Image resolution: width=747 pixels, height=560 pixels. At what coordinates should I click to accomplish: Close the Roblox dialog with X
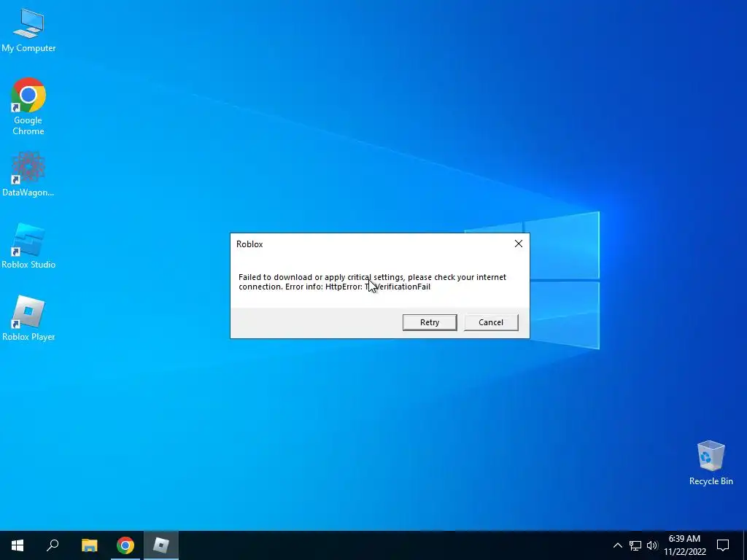point(519,244)
